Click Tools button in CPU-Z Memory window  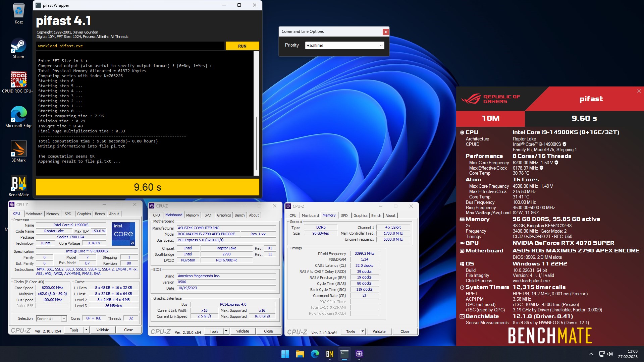351,332
